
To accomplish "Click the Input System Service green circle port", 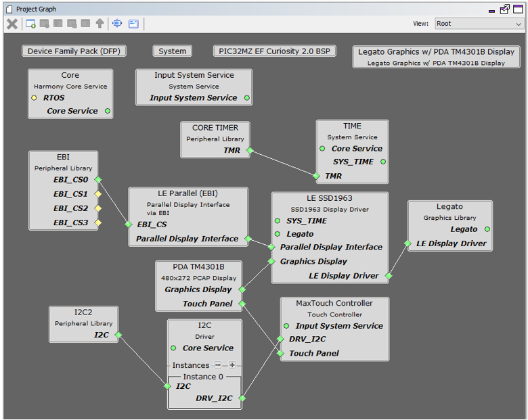I will [247, 97].
